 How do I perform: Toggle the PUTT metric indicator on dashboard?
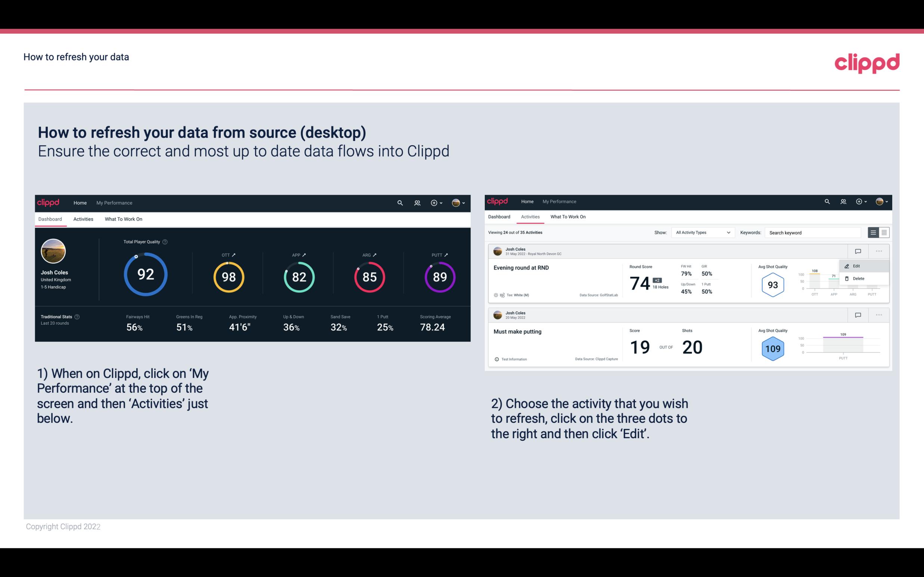click(x=447, y=255)
